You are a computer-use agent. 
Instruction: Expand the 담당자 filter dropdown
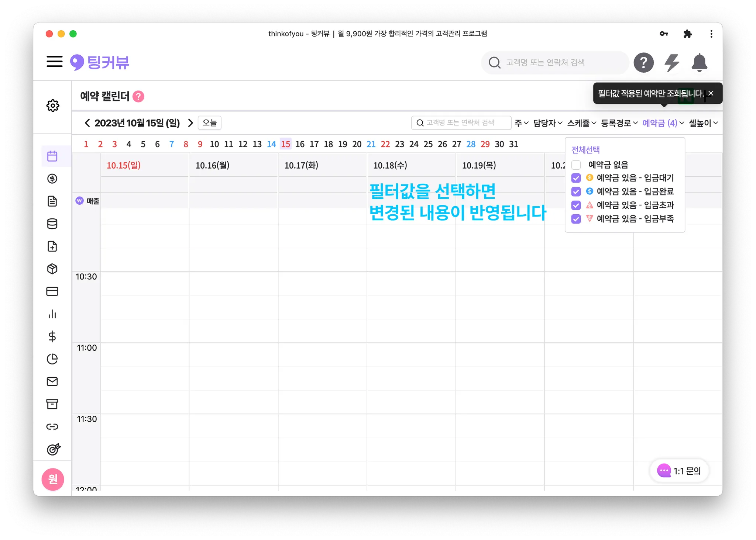click(x=547, y=123)
